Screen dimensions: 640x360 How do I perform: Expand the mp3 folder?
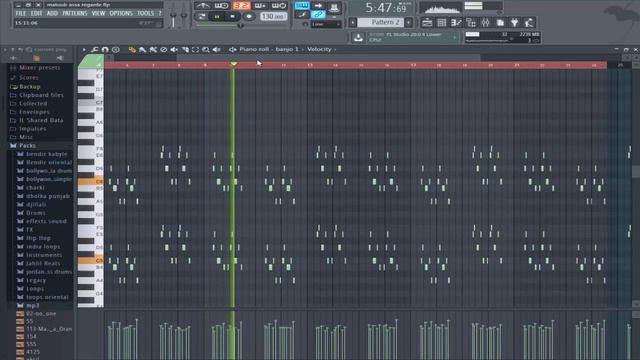click(33, 305)
